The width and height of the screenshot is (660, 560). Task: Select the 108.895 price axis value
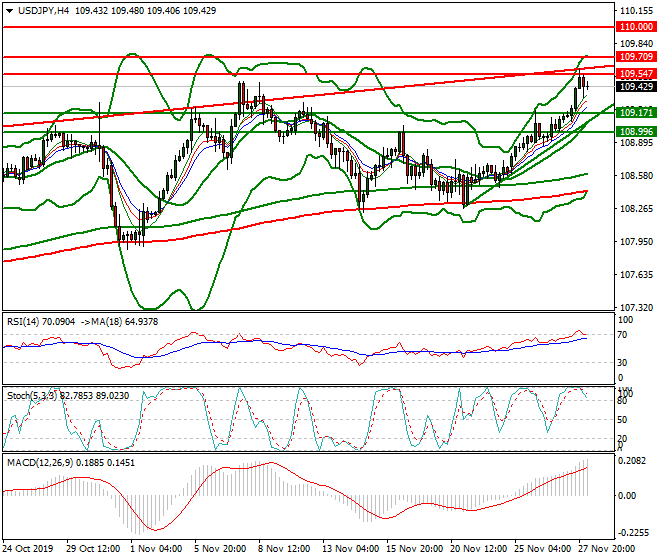click(636, 143)
